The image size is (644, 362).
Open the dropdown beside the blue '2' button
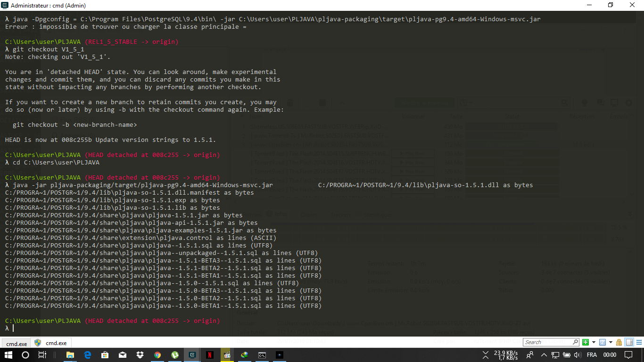(610, 342)
